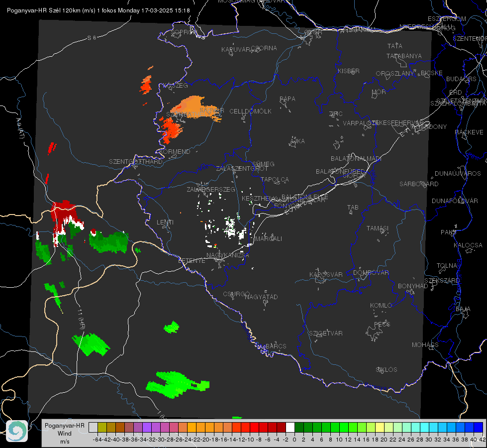Pick the gray swatch left of -64

[93, 427]
